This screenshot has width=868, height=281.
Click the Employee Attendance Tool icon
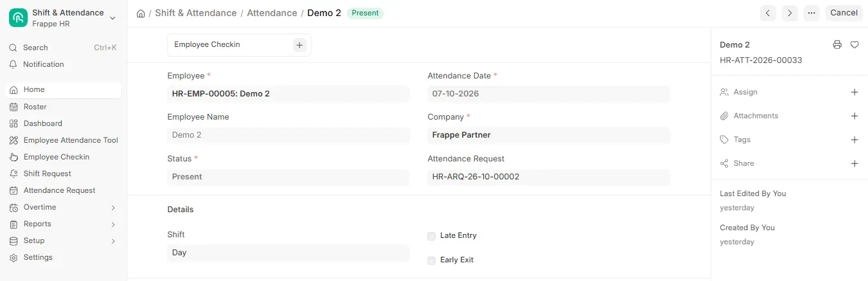(x=14, y=140)
